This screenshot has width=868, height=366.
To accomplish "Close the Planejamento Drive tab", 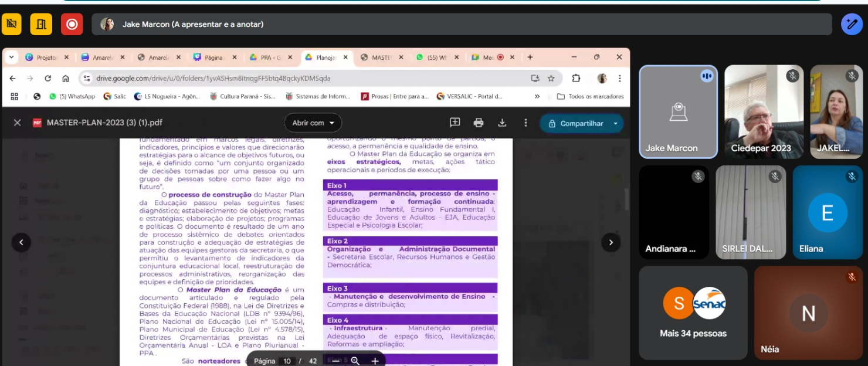I will pos(346,57).
